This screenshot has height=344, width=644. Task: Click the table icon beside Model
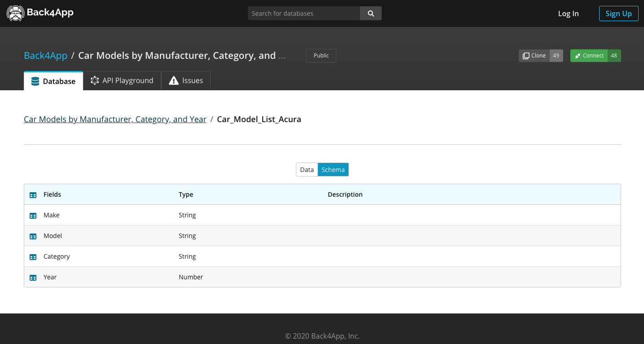coord(33,236)
